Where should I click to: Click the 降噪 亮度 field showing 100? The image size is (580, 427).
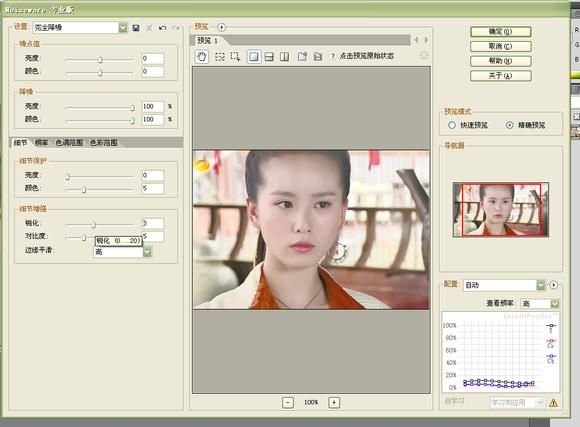click(x=152, y=107)
